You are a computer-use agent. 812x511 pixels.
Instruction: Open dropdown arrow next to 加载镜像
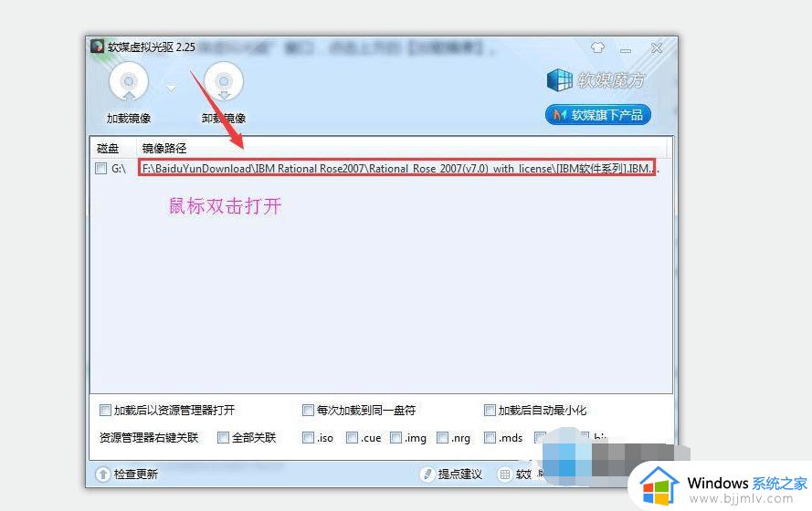(x=171, y=89)
